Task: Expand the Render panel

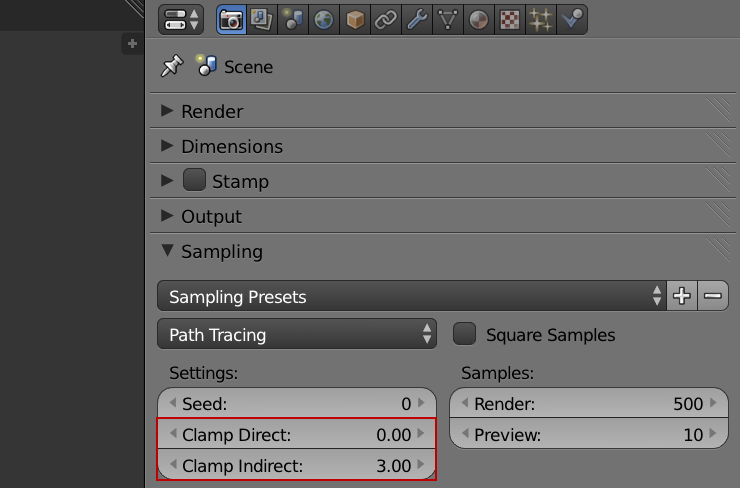Action: [167, 111]
